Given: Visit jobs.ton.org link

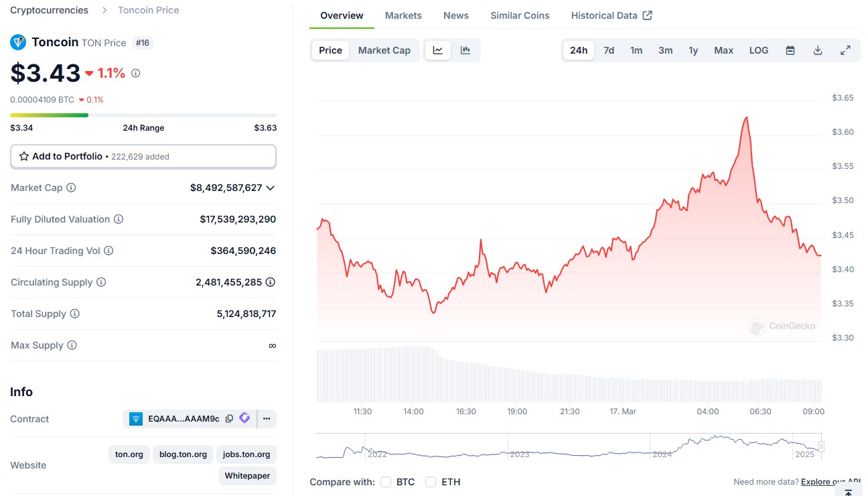Looking at the screenshot, I should 246,454.
